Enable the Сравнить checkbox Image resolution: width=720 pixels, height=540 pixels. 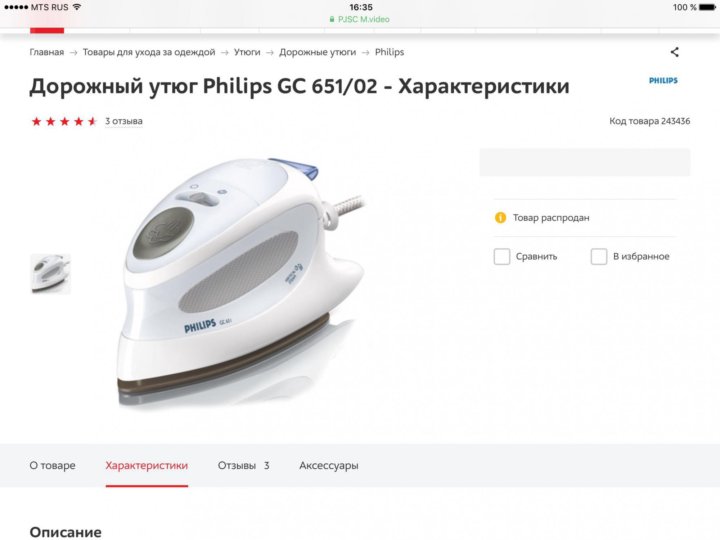coord(501,256)
